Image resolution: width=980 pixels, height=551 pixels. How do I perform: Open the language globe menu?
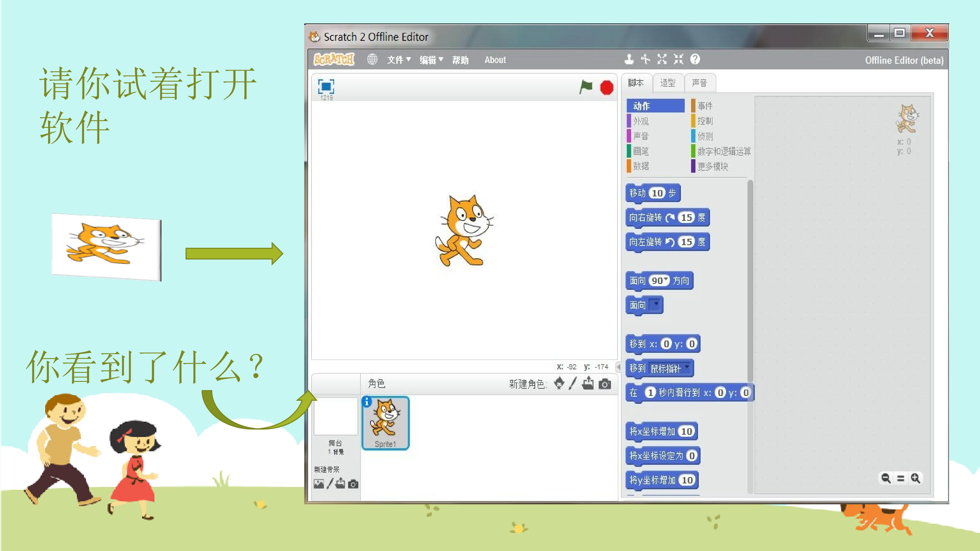point(372,59)
